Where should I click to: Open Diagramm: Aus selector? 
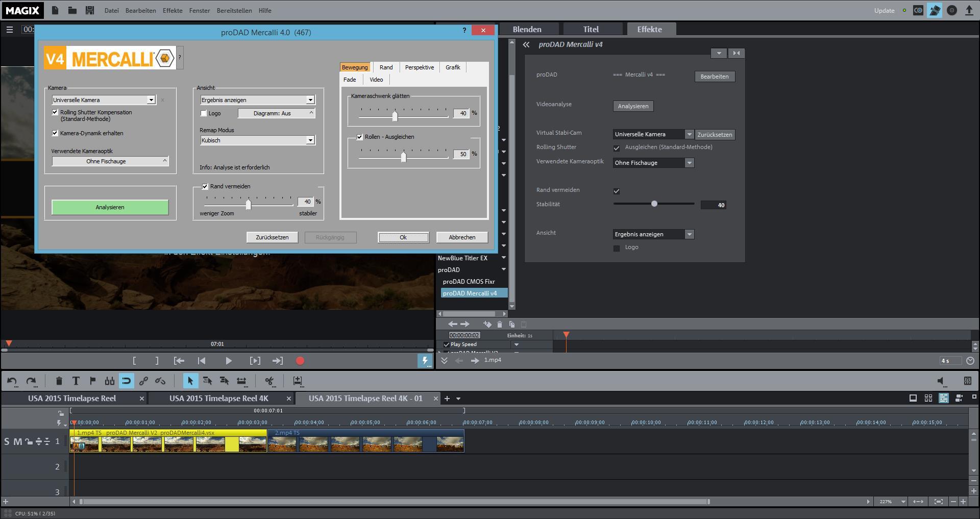coord(277,113)
